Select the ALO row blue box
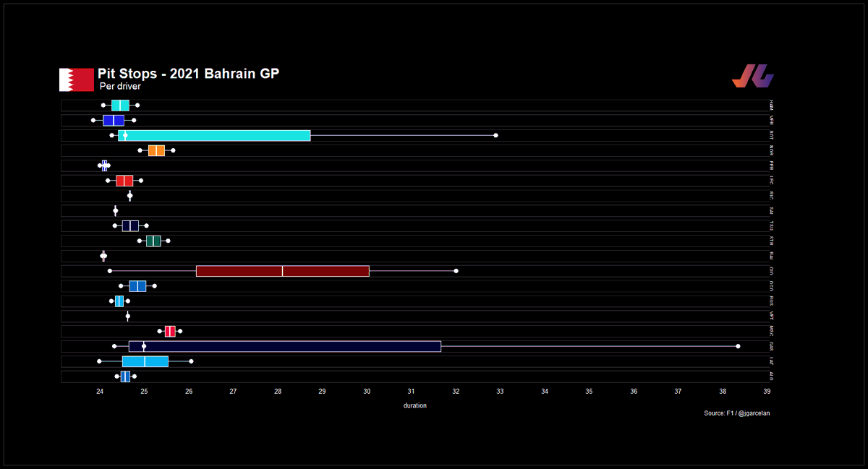 (125, 377)
